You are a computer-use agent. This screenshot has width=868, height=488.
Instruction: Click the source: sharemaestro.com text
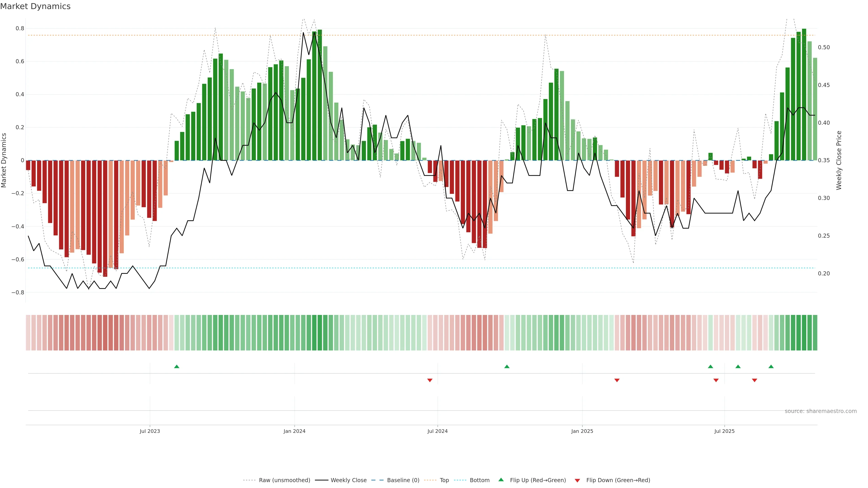coord(821,411)
